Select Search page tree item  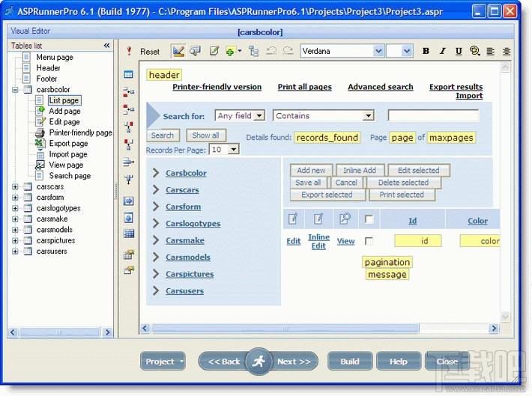[x=70, y=176]
